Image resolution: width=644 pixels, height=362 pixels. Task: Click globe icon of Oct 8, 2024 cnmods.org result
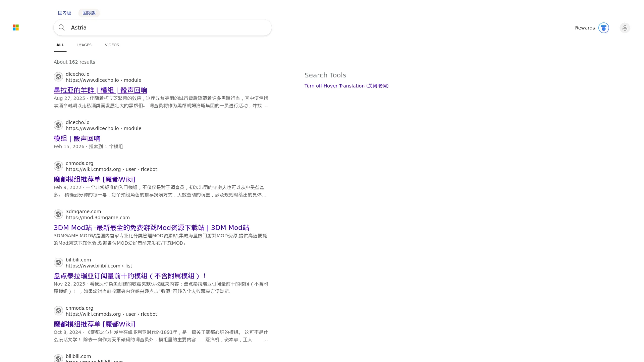pyautogui.click(x=58, y=311)
